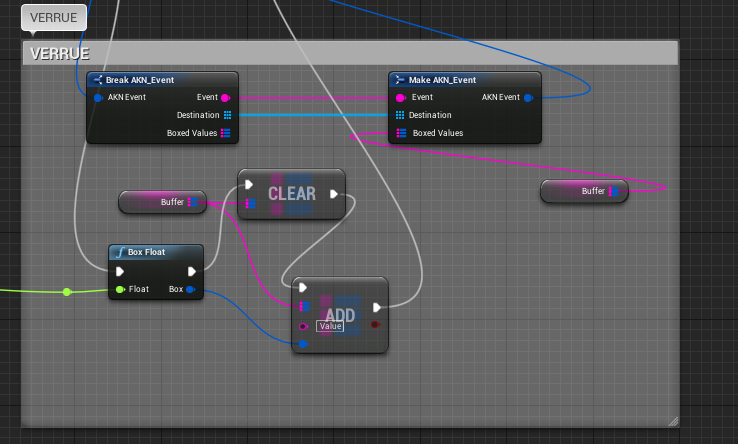Click the ADD node's output execution pin
738x444 pixels.
click(377, 307)
